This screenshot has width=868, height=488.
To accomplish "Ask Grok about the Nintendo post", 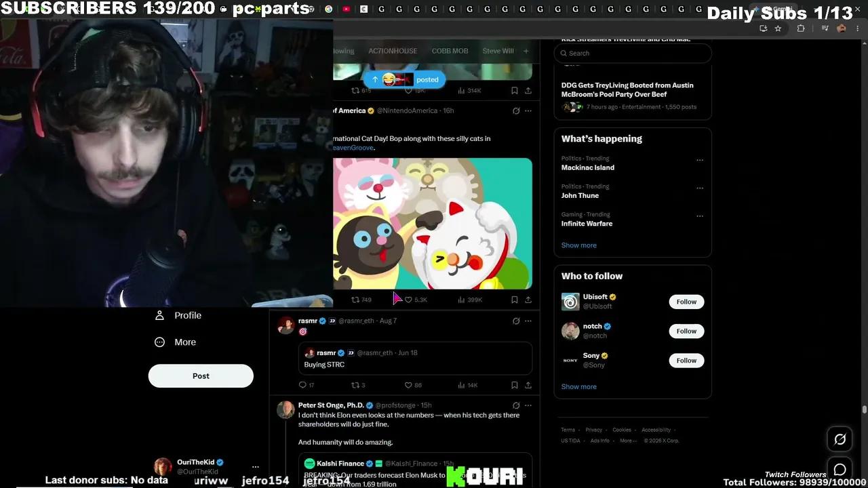I will [516, 111].
